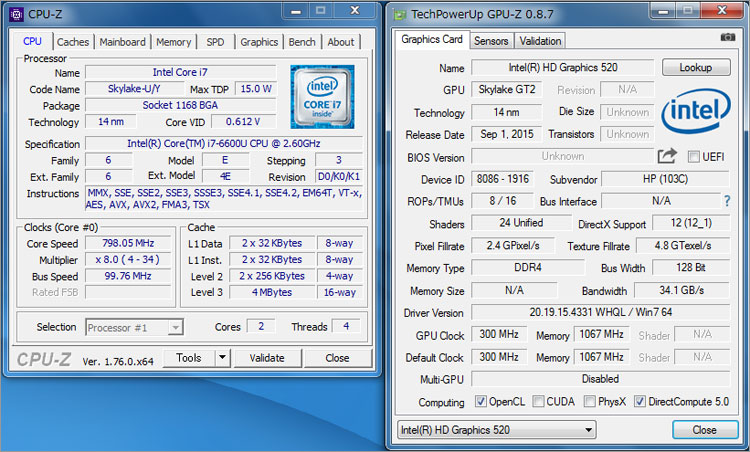This screenshot has width=750, height=452.
Task: Toggle the PhysX checkbox
Action: (x=590, y=401)
